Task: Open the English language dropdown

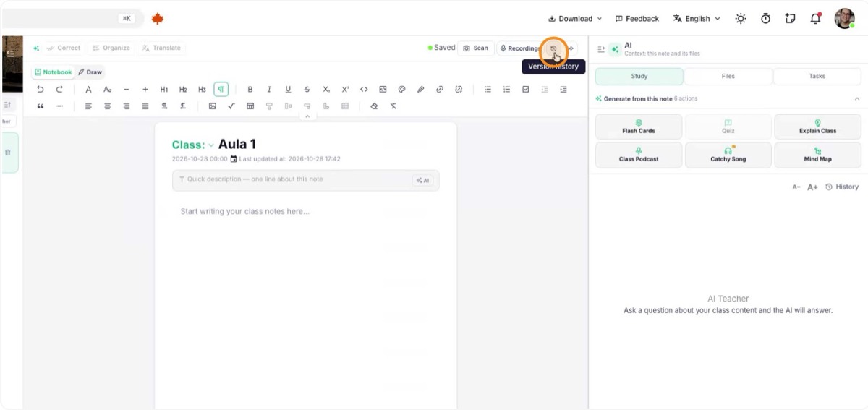Action: click(x=697, y=19)
